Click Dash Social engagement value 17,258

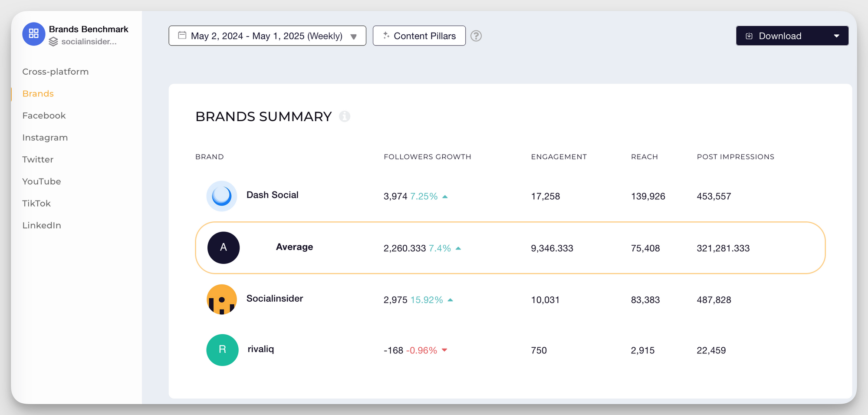546,196
